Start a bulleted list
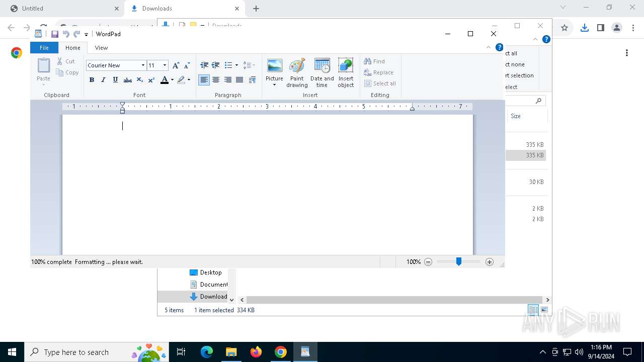644x362 pixels. [228, 65]
